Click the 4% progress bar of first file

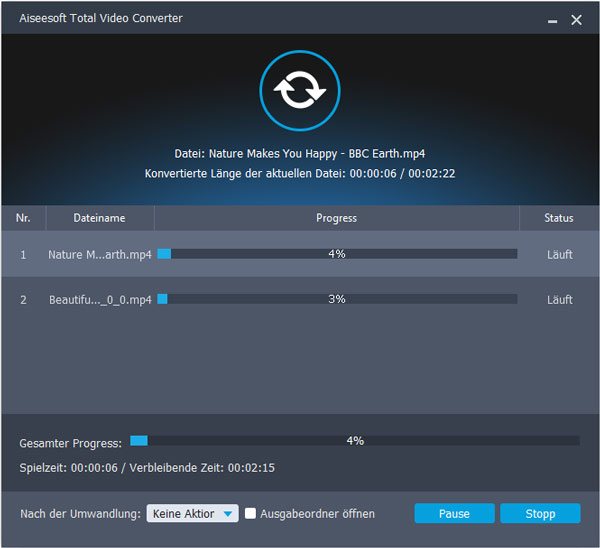point(337,254)
